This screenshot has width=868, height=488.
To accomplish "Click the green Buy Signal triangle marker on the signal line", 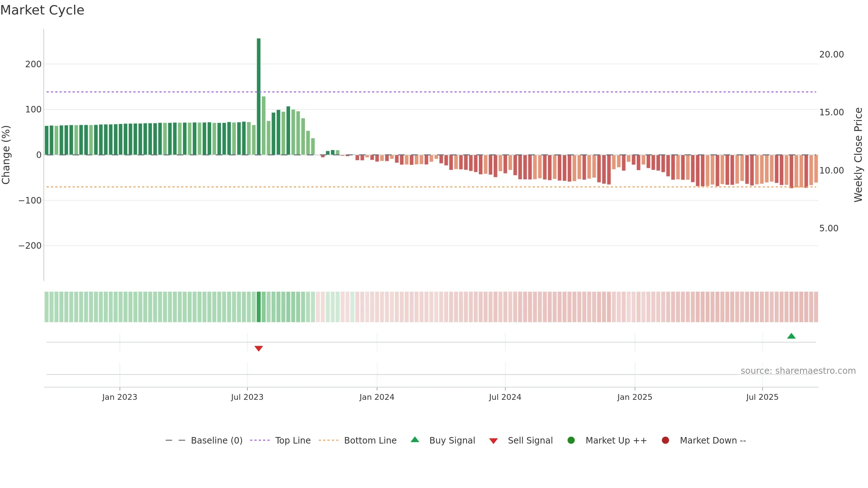I will [791, 336].
